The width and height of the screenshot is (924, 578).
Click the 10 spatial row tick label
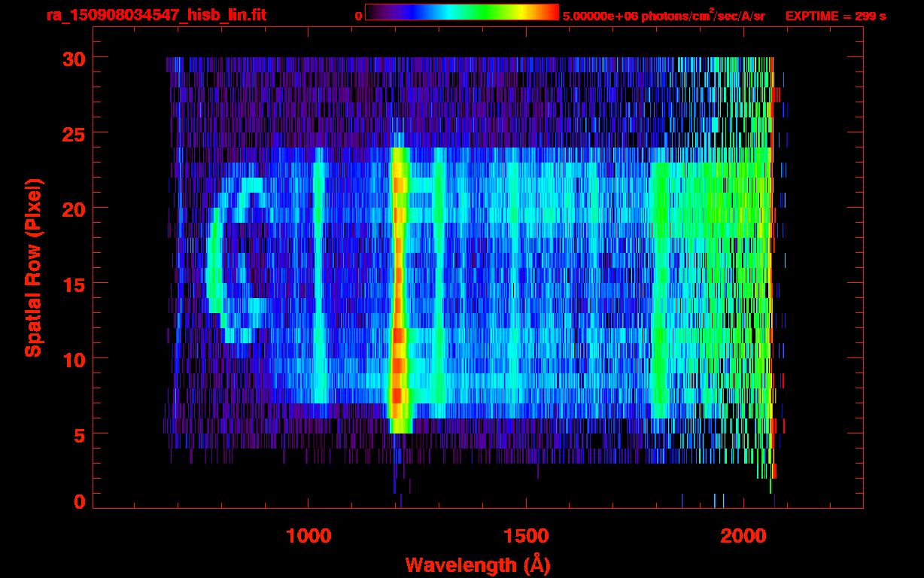click(x=74, y=359)
